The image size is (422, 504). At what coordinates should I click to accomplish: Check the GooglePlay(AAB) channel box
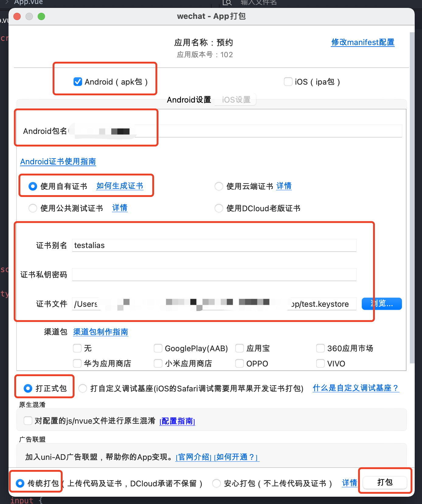[x=158, y=348]
